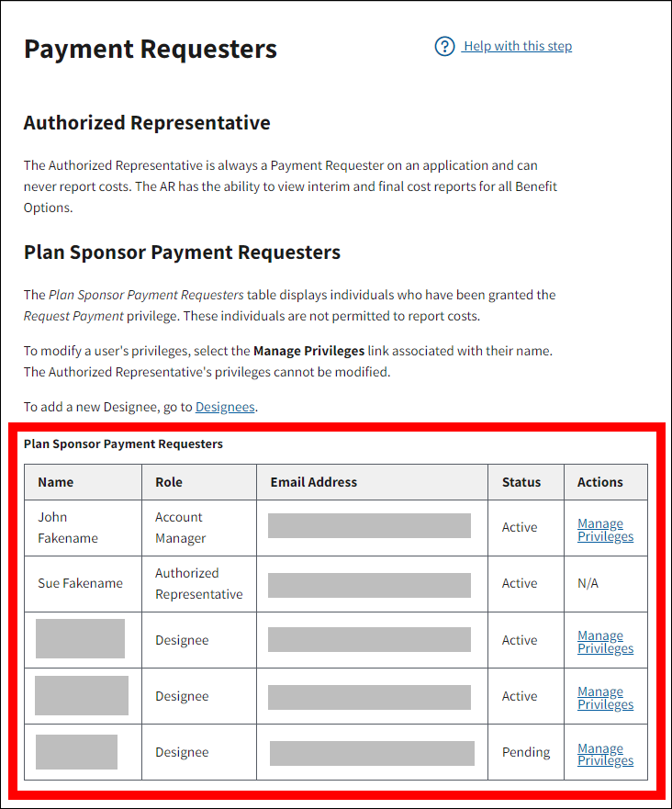Go to the Designees link
This screenshot has height=809, width=672.
225,407
